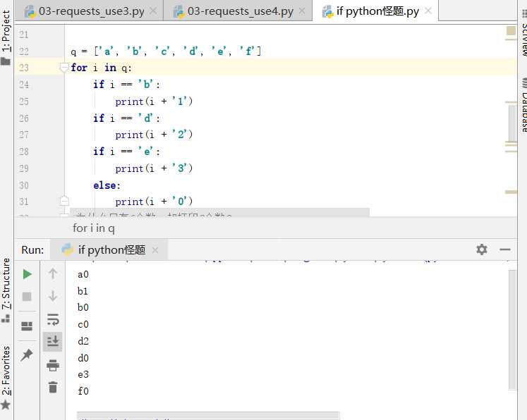The image size is (527, 420).
Task: Click the editor scrollbar thumb on the right
Action: pos(512,123)
